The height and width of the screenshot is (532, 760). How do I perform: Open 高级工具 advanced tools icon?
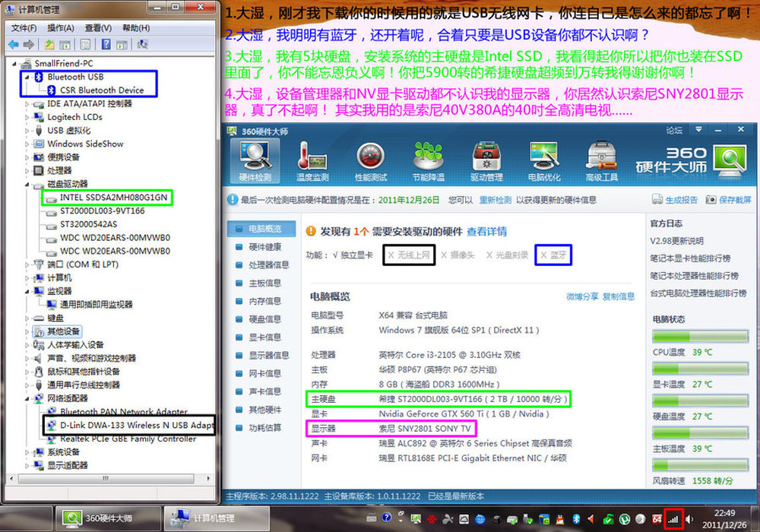601,161
